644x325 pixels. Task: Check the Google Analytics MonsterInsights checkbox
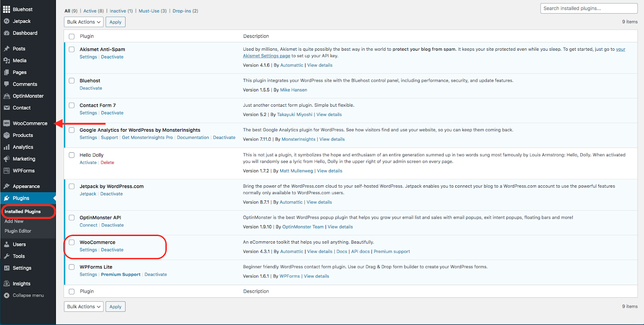pyautogui.click(x=72, y=130)
